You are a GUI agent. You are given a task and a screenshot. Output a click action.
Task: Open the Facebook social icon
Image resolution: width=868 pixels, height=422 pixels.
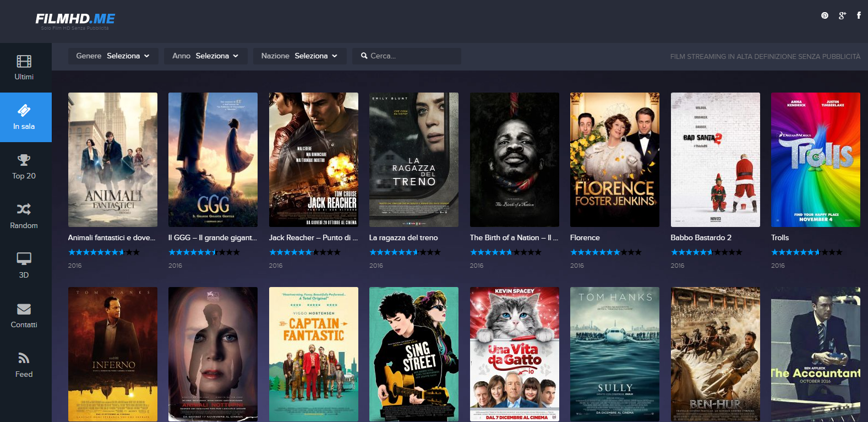point(859,15)
